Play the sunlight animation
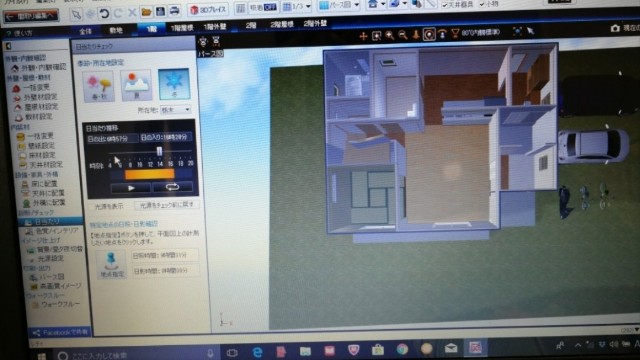Image resolution: width=640 pixels, height=360 pixels. (x=131, y=188)
